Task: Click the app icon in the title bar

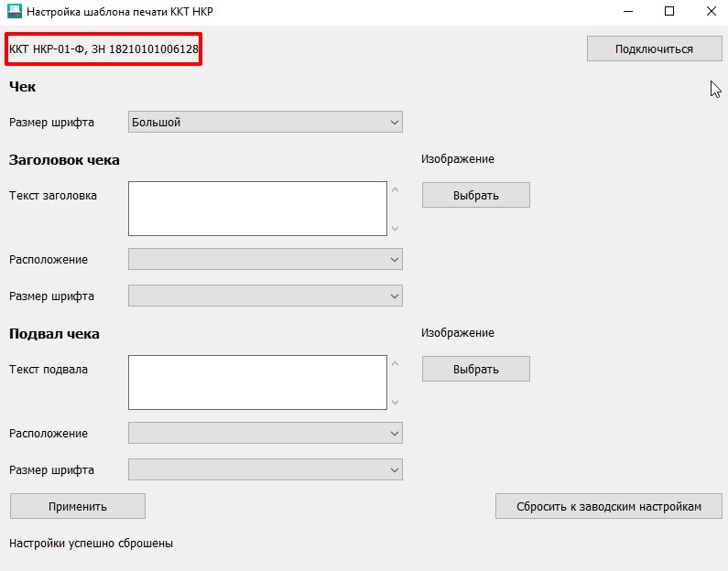Action: 15,11
